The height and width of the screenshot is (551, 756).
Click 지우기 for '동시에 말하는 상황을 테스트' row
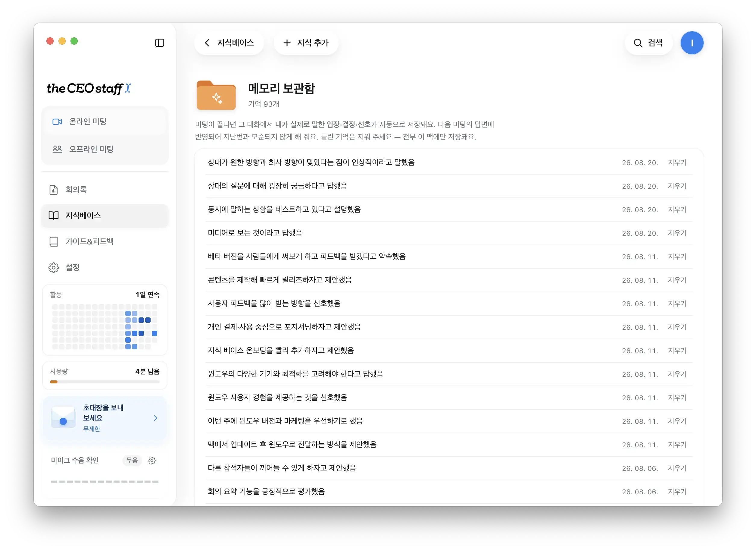[x=677, y=210]
